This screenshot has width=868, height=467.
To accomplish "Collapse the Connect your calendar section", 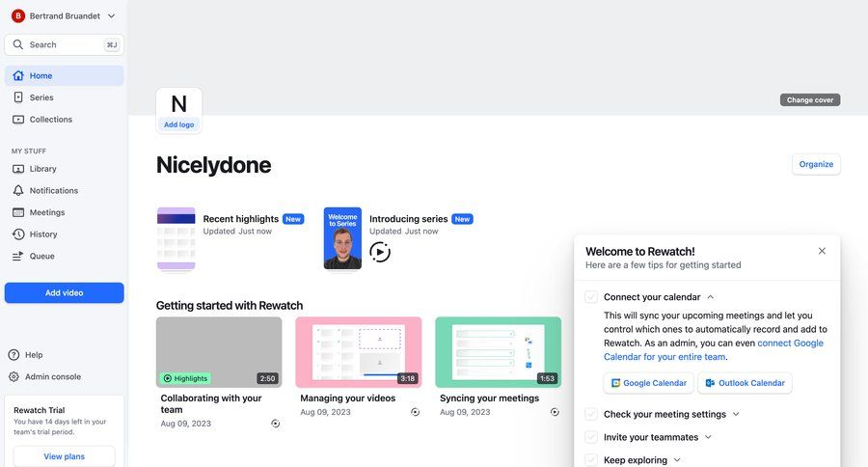I will (x=710, y=297).
